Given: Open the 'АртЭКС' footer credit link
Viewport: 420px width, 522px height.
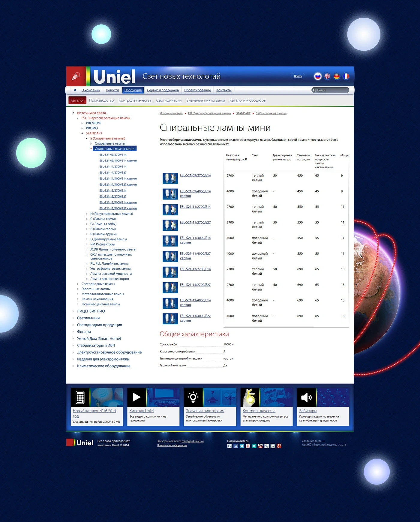Looking at the screenshot, I should (307, 445).
